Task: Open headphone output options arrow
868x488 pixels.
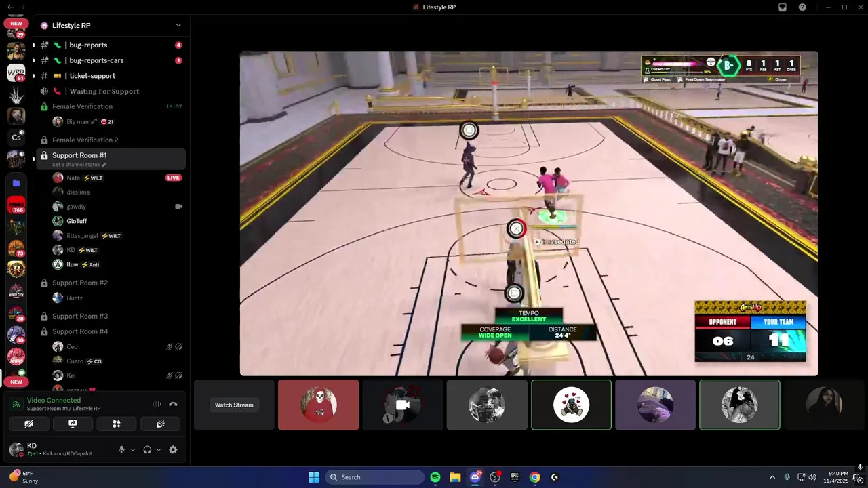Action: pos(159,449)
